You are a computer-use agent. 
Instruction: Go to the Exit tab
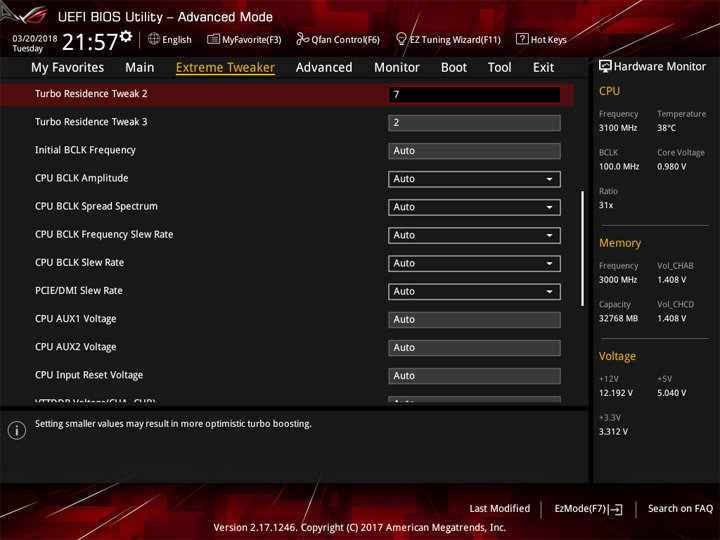[543, 68]
